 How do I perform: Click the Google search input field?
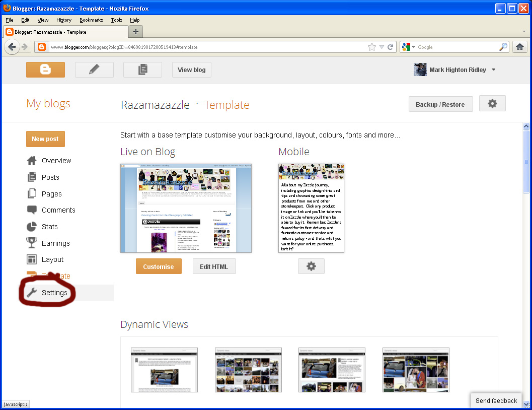[458, 47]
